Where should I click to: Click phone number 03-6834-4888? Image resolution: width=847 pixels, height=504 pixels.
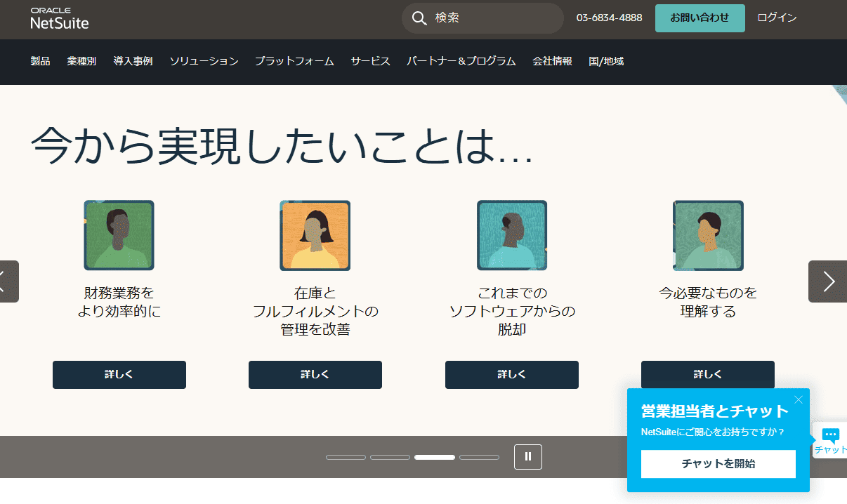[609, 18]
